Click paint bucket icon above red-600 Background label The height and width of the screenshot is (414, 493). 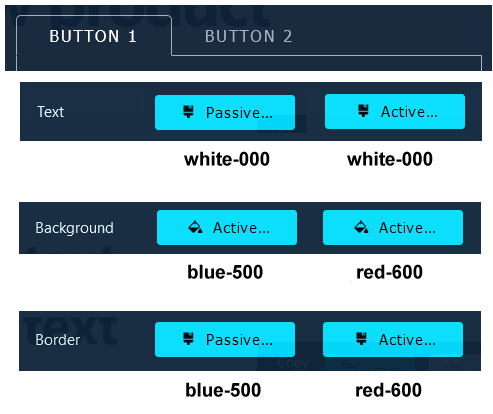[x=361, y=227]
